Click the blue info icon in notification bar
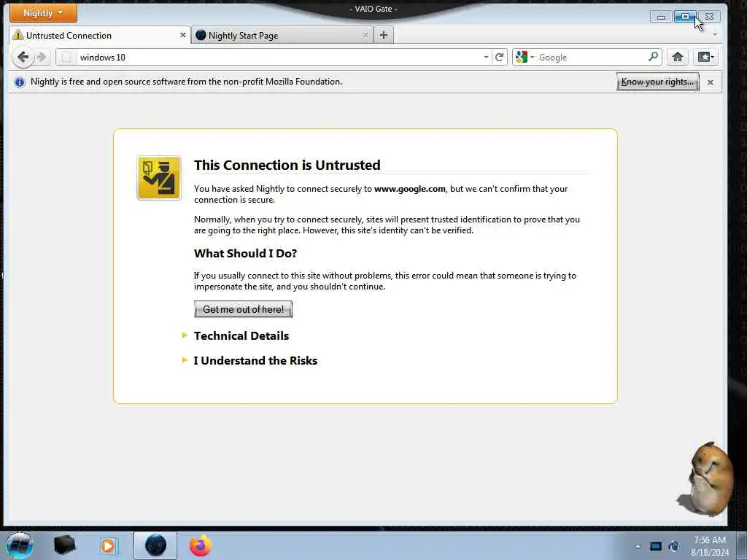This screenshot has height=560, width=747. tap(20, 82)
